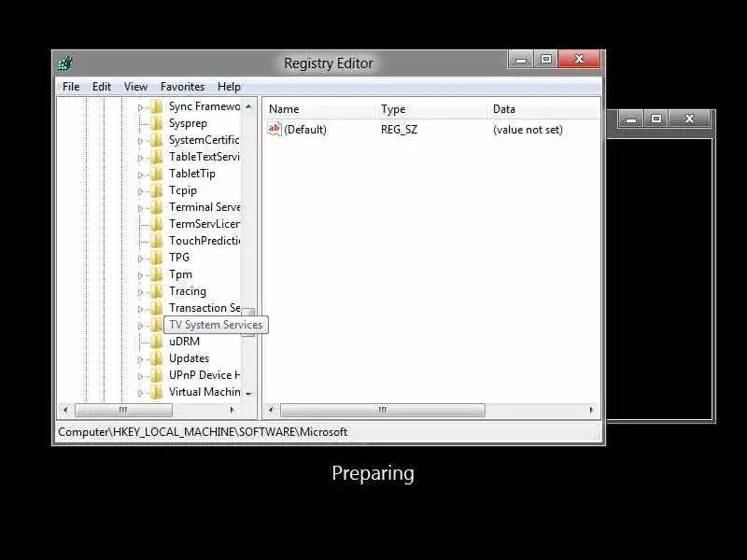Select the Sysprep key label
The width and height of the screenshot is (747, 560).
point(189,124)
